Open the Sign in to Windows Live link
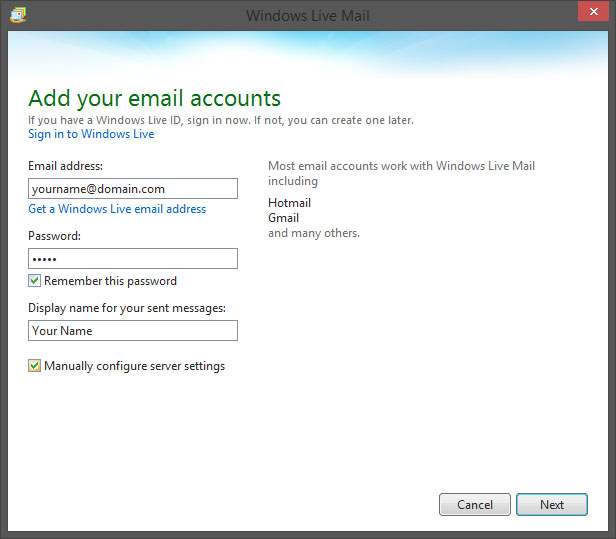 pyautogui.click(x=91, y=134)
